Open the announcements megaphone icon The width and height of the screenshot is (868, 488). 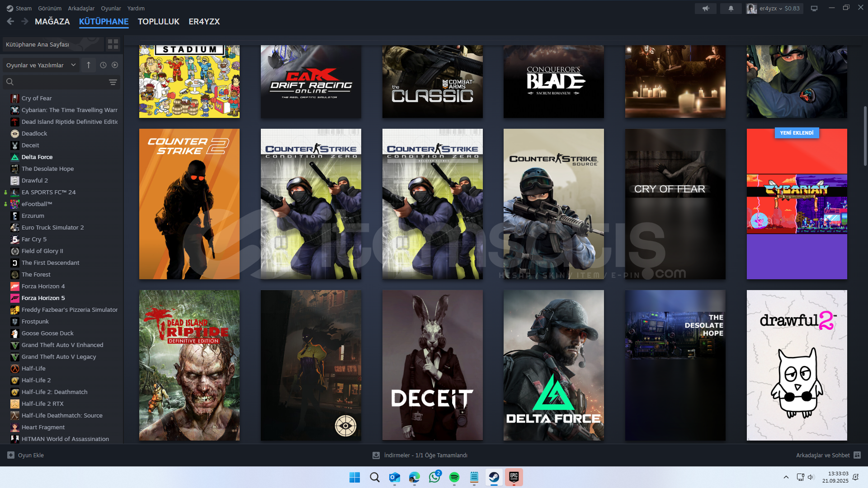tap(706, 8)
